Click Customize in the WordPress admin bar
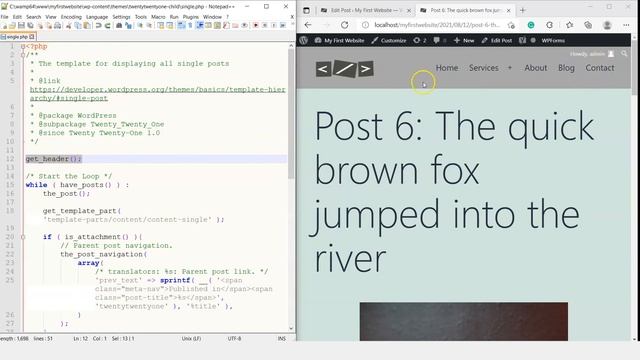 [389, 40]
